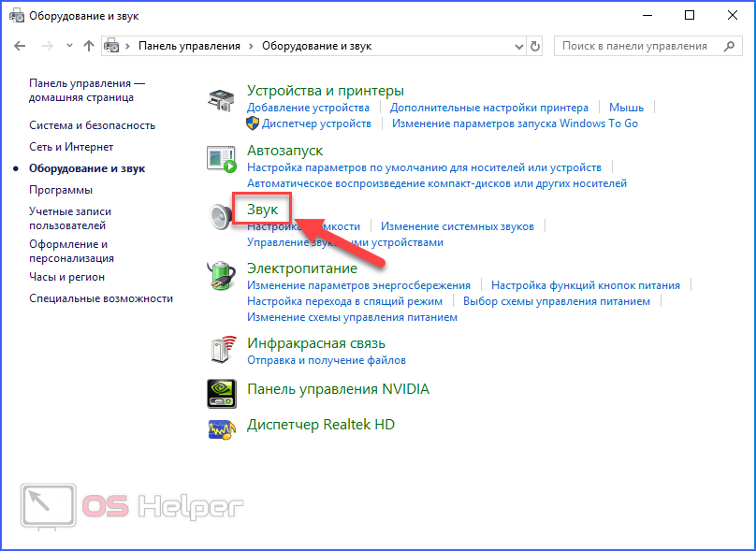Click the Диспетчер устройств link

[316, 123]
